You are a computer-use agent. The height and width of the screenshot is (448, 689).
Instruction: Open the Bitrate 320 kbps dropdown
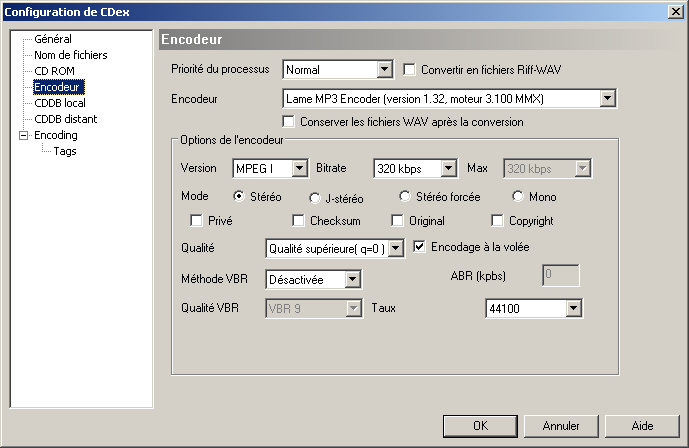pos(415,168)
